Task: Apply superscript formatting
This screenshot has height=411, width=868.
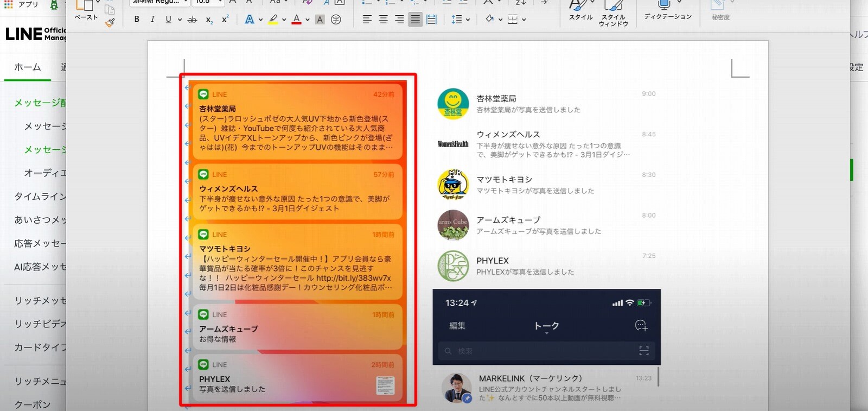Action: point(225,20)
